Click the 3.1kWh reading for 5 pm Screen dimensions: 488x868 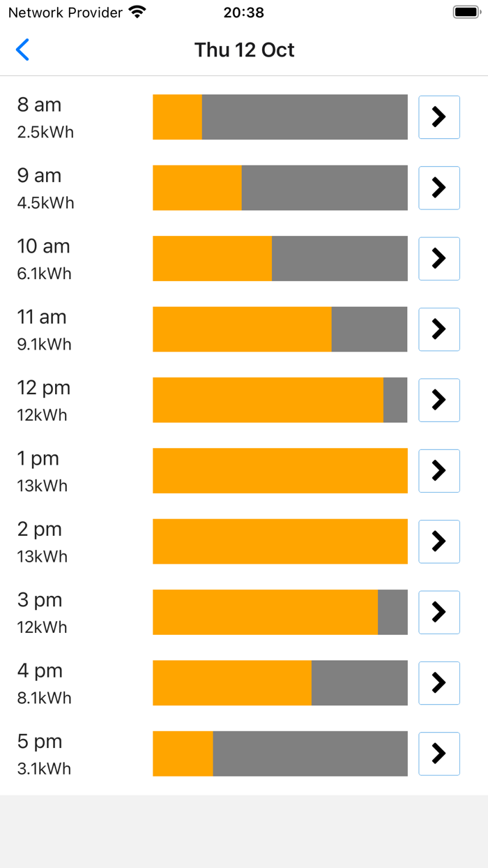[45, 769]
